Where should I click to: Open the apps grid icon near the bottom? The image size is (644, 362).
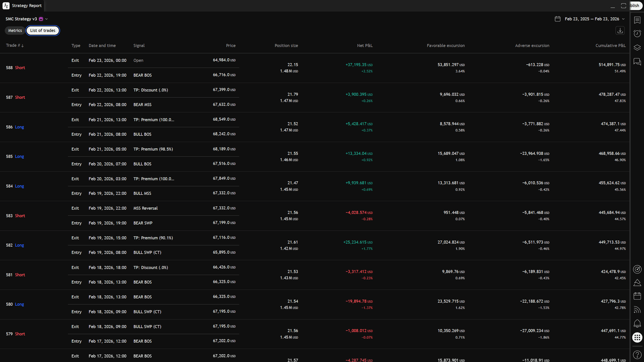tap(637, 338)
